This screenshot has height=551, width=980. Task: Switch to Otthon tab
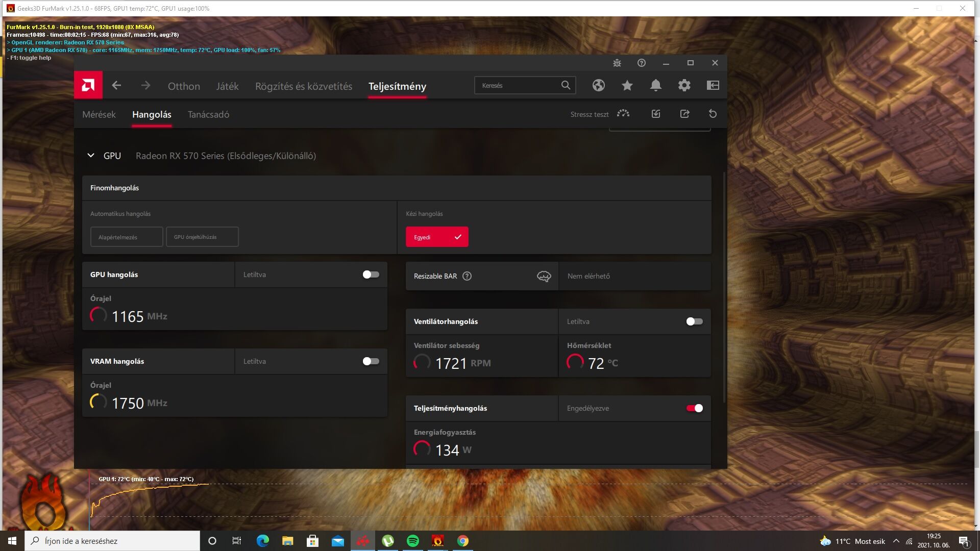coord(184,86)
